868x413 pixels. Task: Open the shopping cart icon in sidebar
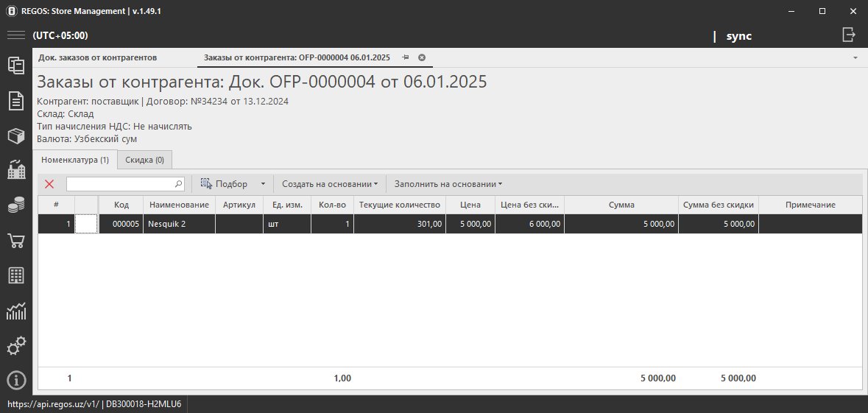[x=16, y=241]
